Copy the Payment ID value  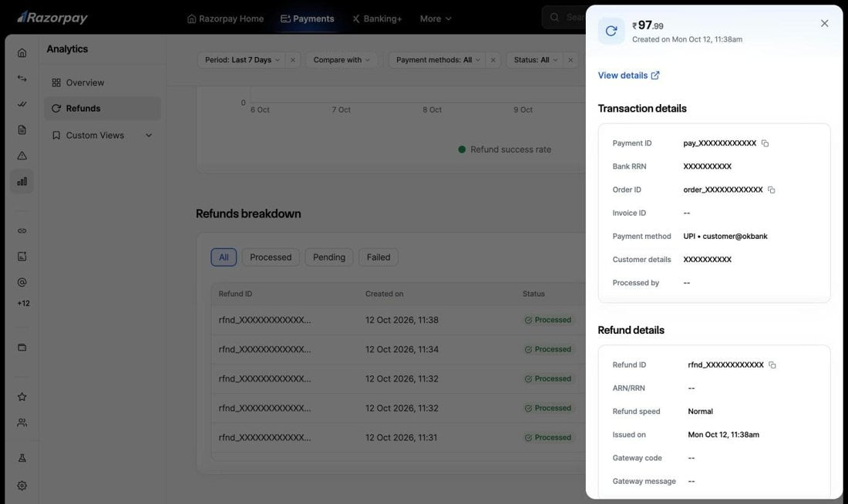coord(765,143)
